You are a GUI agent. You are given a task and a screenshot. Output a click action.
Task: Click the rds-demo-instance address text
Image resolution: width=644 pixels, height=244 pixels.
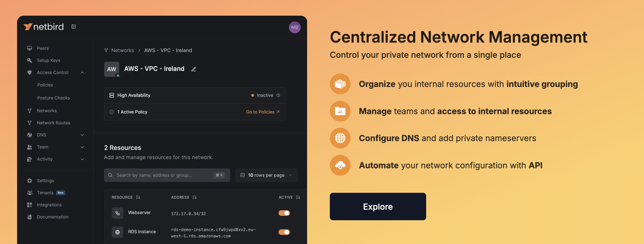tap(213, 233)
